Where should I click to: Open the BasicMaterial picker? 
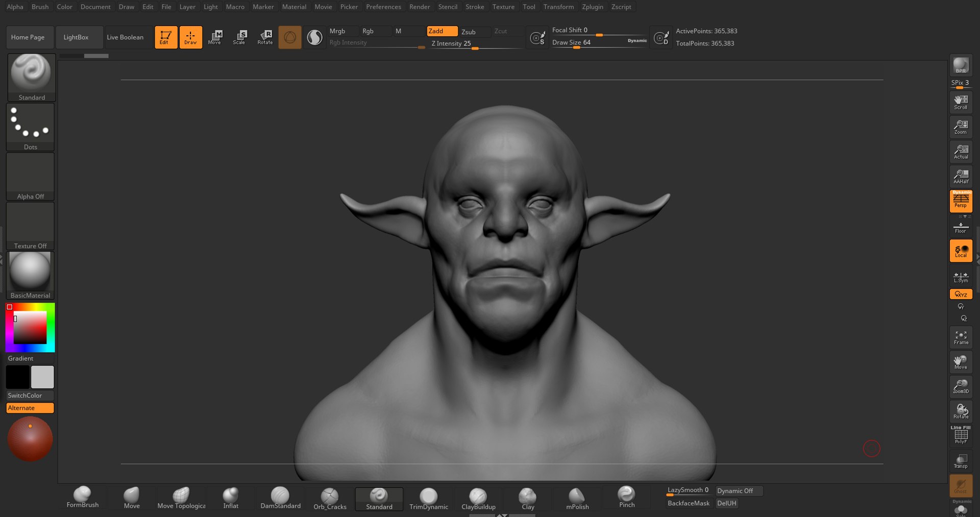[30, 276]
